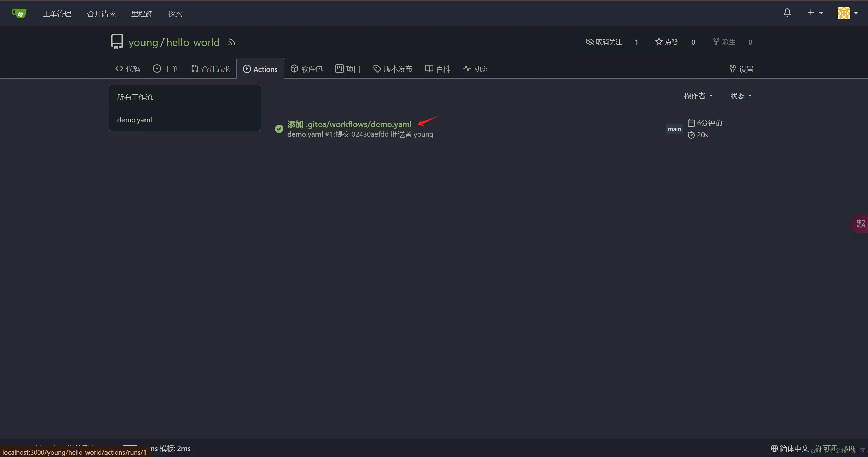868x457 pixels.
Task: Open 合并请求 in top navigation
Action: [101, 14]
